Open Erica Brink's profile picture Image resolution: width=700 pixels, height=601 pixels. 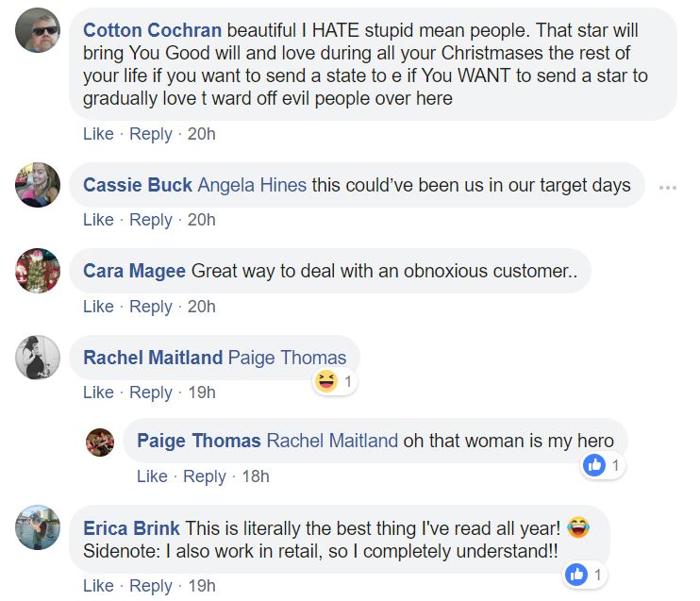click(38, 527)
